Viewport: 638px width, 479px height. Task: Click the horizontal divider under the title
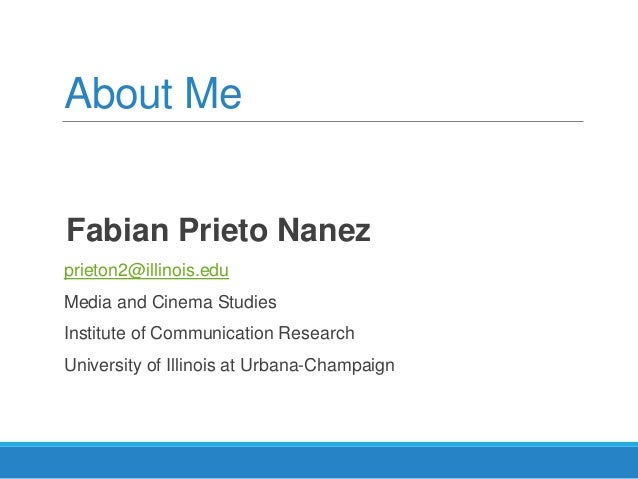(323, 122)
